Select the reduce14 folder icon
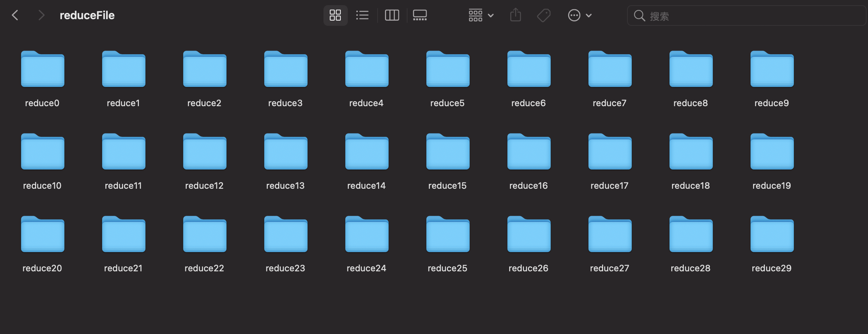The width and height of the screenshot is (868, 334). (367, 152)
